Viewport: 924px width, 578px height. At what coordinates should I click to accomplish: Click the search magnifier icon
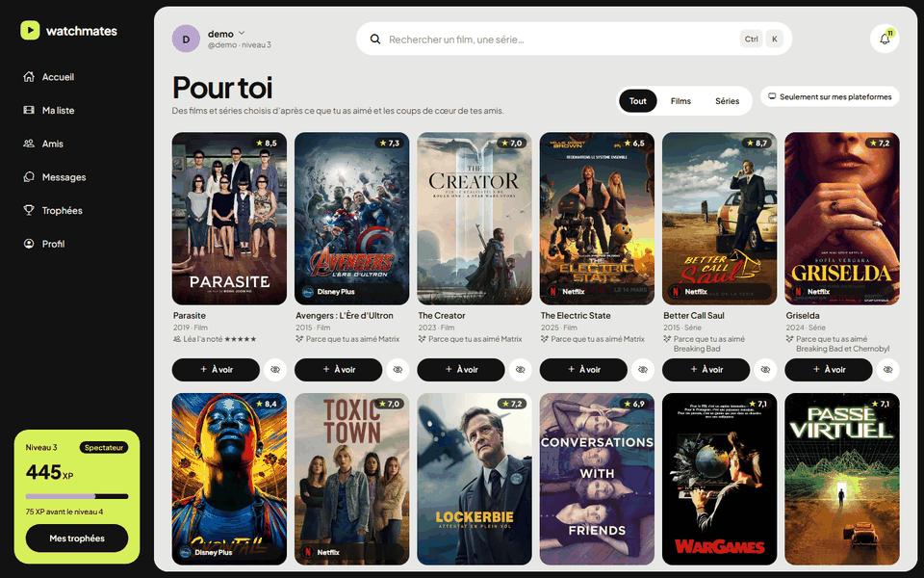[x=374, y=39]
